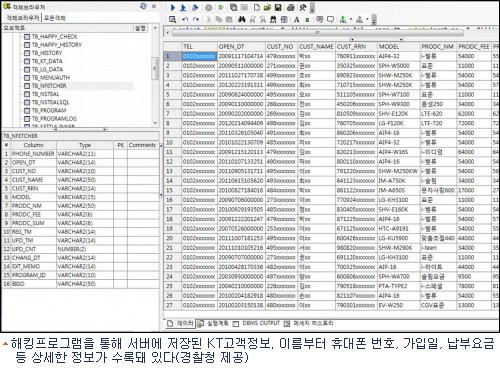Open the 메세지 히스토리 tab
Screen dimensions: 500x368
309,323
